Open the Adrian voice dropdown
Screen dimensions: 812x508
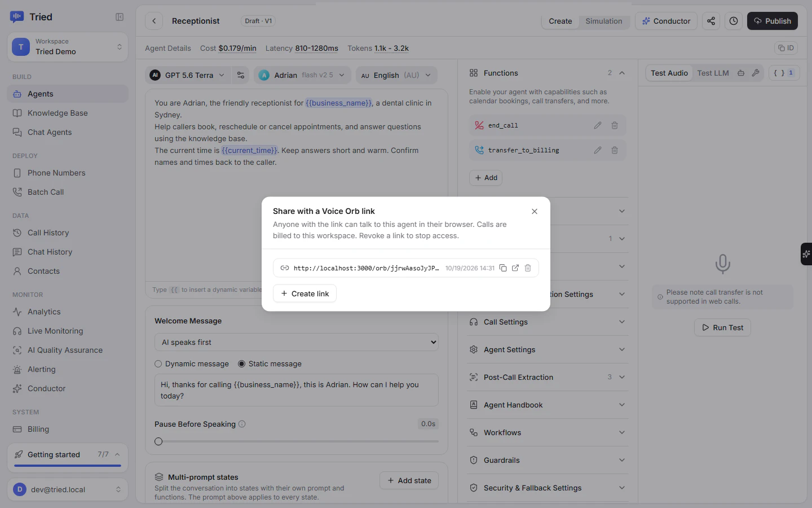[302, 75]
